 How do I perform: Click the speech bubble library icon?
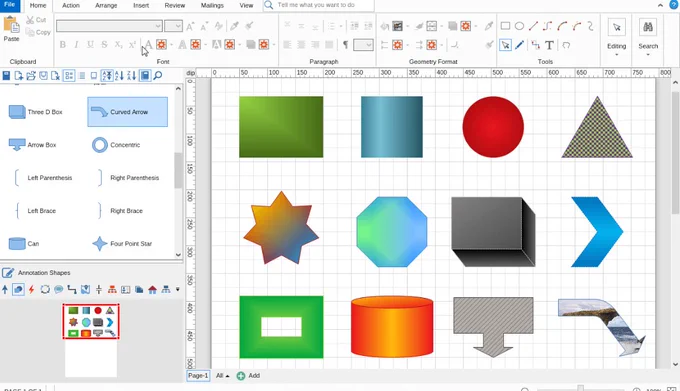click(x=59, y=289)
